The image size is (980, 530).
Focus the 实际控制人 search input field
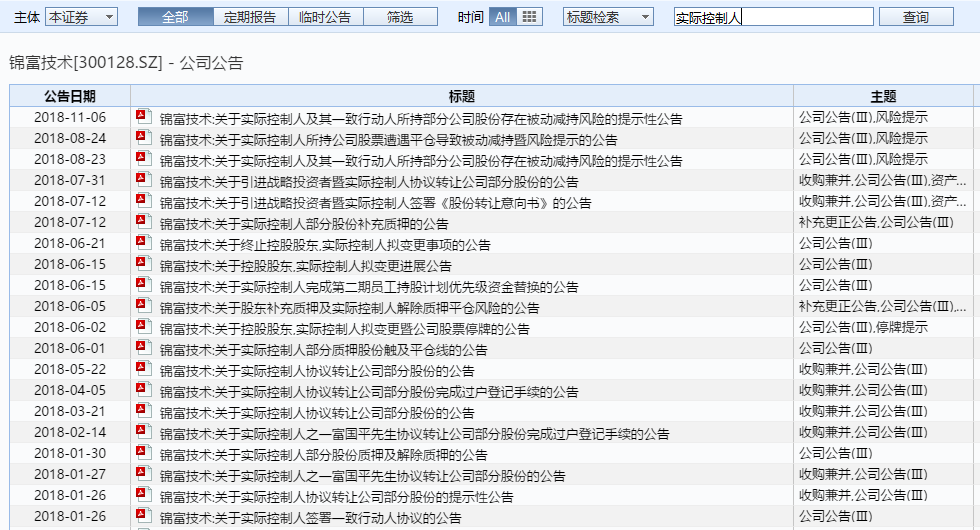pyautogui.click(x=774, y=17)
